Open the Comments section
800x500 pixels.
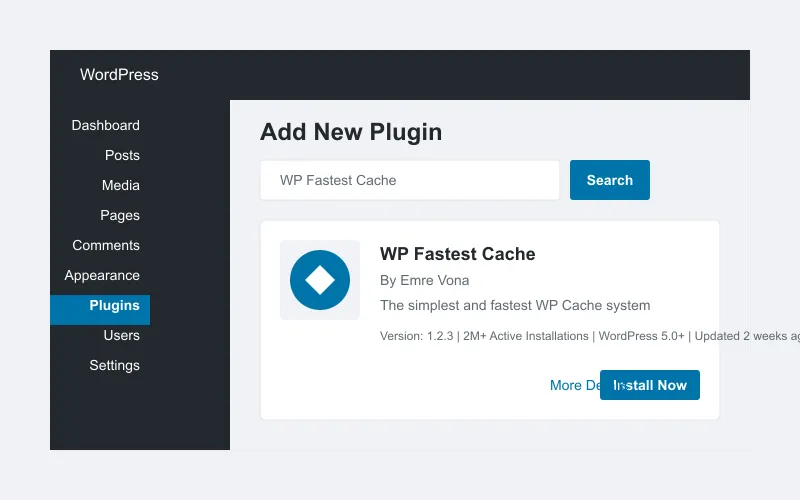[106, 245]
